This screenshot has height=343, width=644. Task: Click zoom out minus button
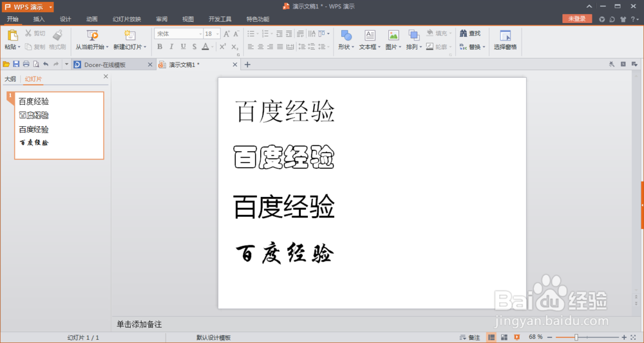(x=549, y=337)
